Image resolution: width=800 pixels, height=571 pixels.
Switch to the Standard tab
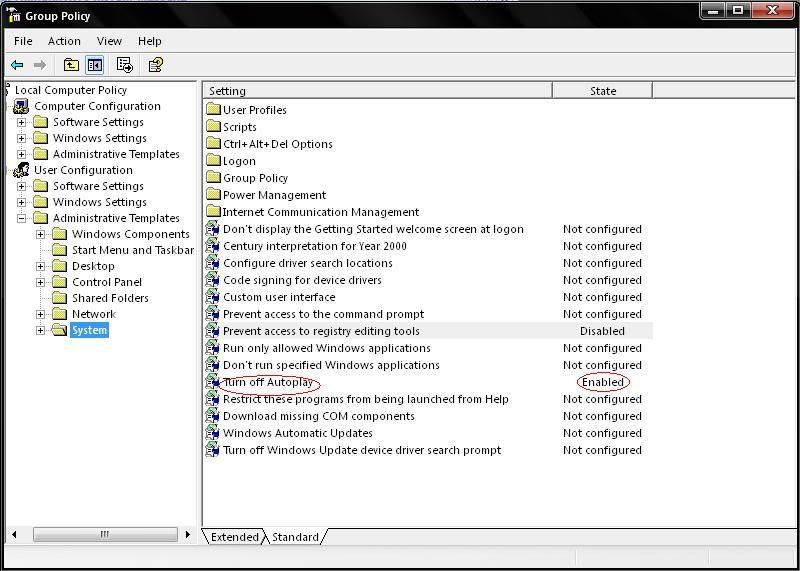click(x=295, y=537)
